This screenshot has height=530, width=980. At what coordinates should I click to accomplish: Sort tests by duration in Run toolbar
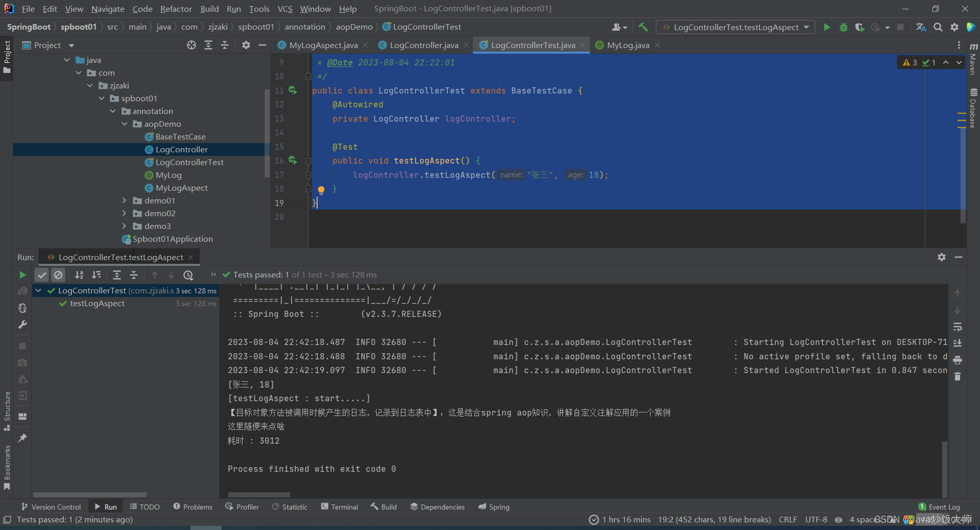pyautogui.click(x=96, y=275)
